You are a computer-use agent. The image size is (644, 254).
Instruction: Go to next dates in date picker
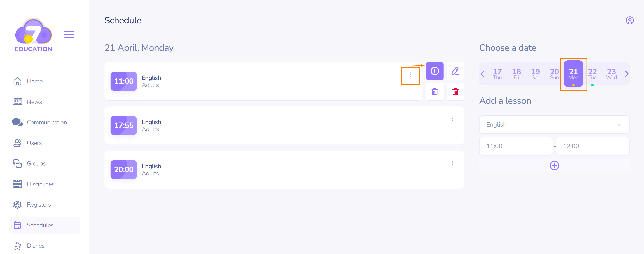click(x=626, y=74)
